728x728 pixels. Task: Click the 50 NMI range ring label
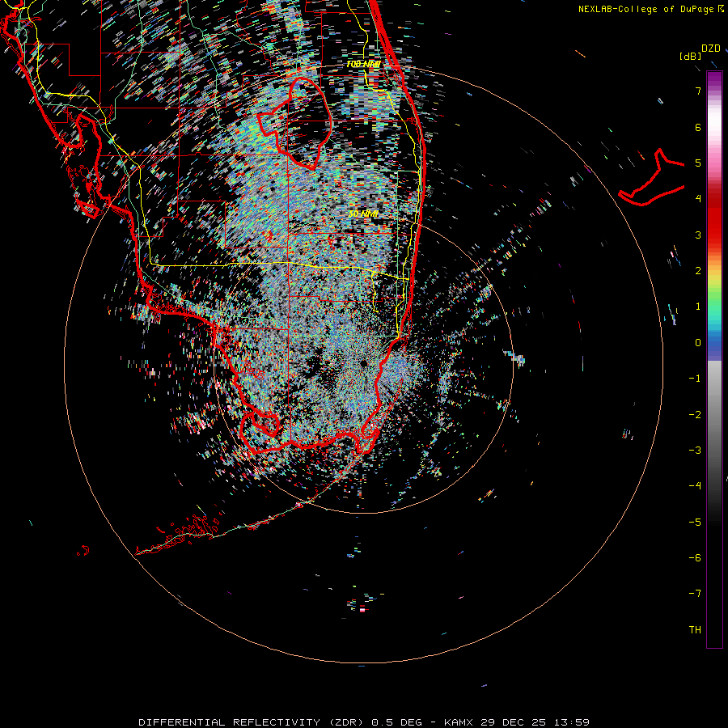tap(363, 214)
